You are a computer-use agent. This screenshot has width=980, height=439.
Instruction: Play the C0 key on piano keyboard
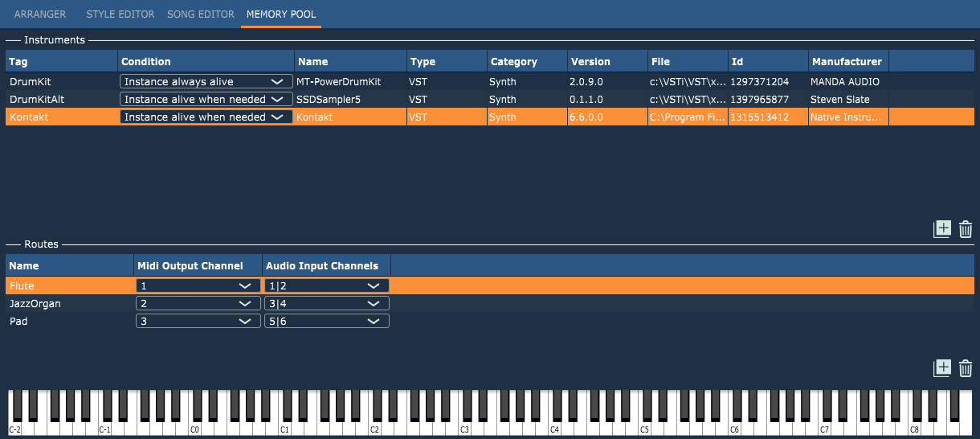(194, 428)
